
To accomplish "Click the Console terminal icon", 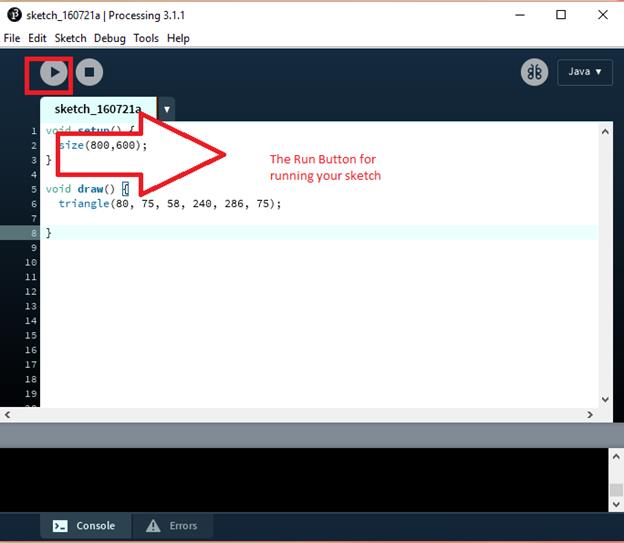I will click(x=60, y=526).
